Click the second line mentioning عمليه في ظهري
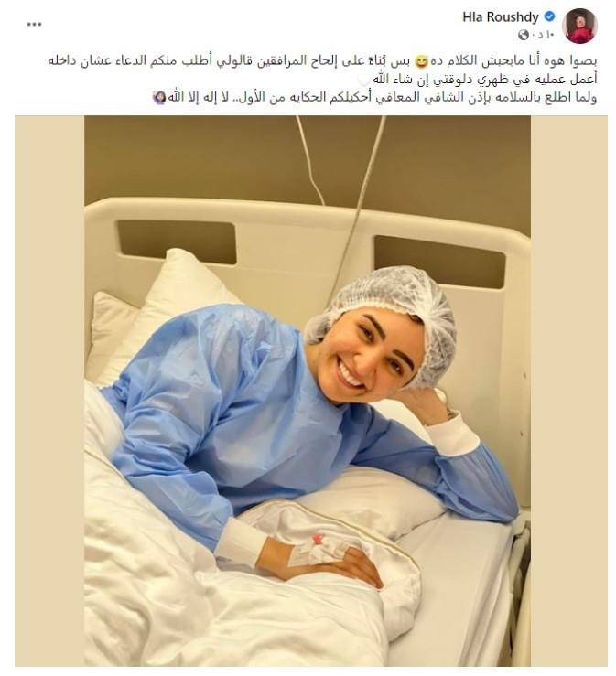Viewport: 616px width, 676px height. coord(478,80)
